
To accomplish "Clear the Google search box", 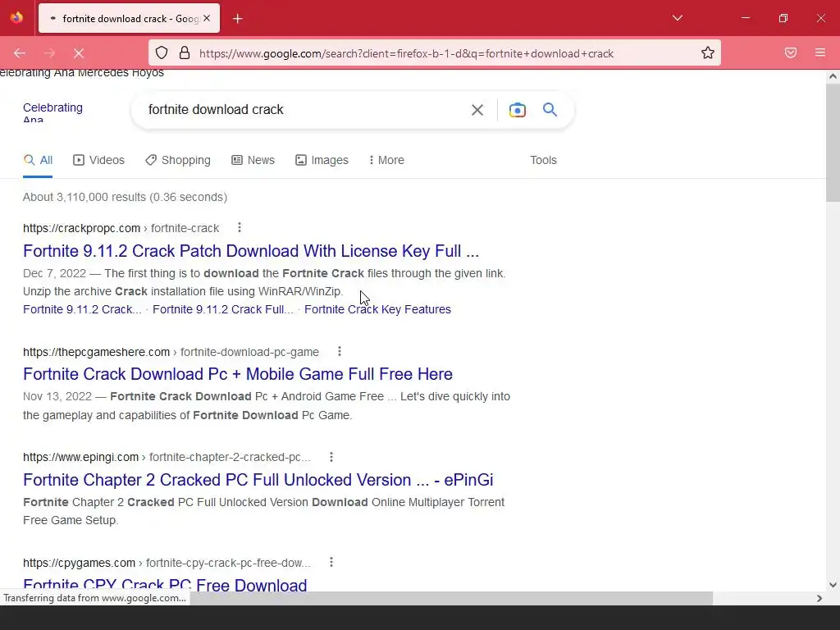I will (x=477, y=110).
